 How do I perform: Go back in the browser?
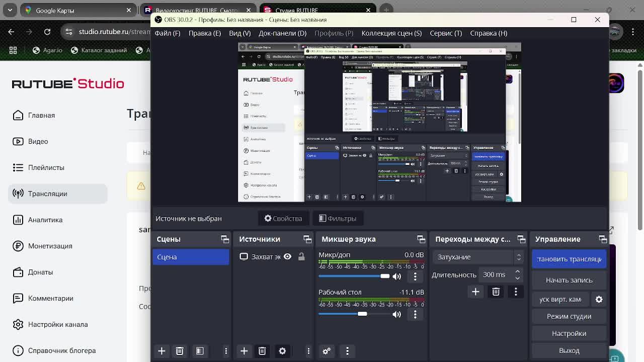(11, 32)
